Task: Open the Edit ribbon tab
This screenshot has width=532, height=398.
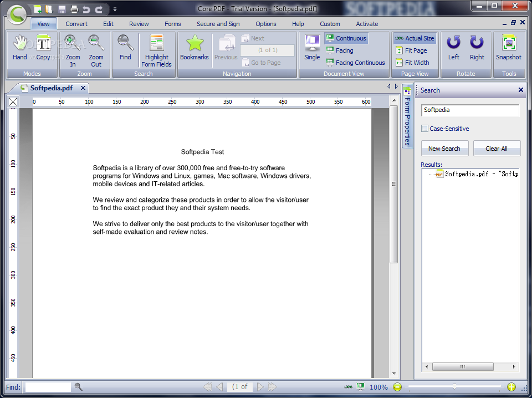Action: (x=108, y=24)
